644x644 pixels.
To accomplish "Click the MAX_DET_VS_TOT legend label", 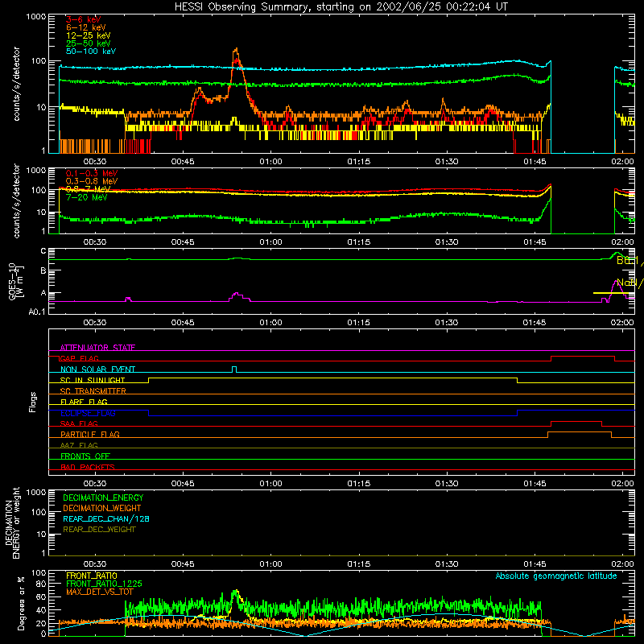I will click(100, 592).
